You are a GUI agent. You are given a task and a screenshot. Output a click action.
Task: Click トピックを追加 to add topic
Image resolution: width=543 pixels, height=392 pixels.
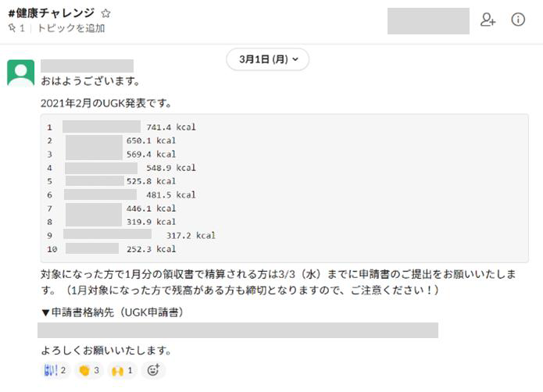[71, 28]
